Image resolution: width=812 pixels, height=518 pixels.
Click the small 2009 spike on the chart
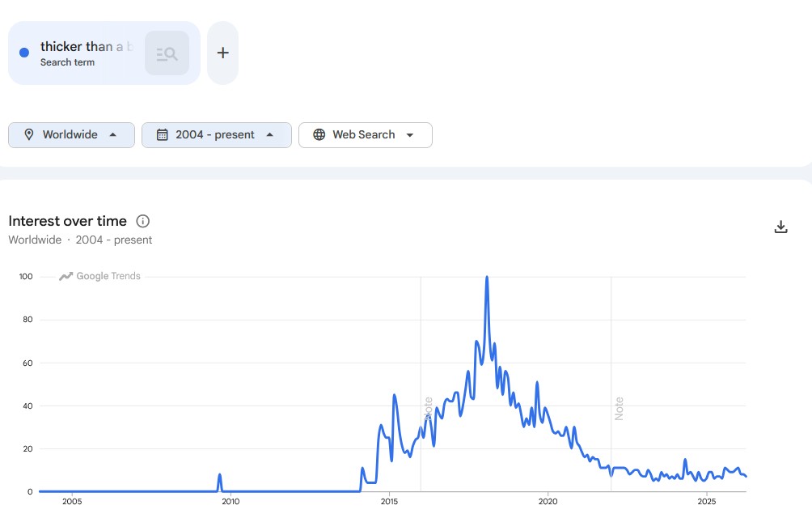tap(219, 476)
